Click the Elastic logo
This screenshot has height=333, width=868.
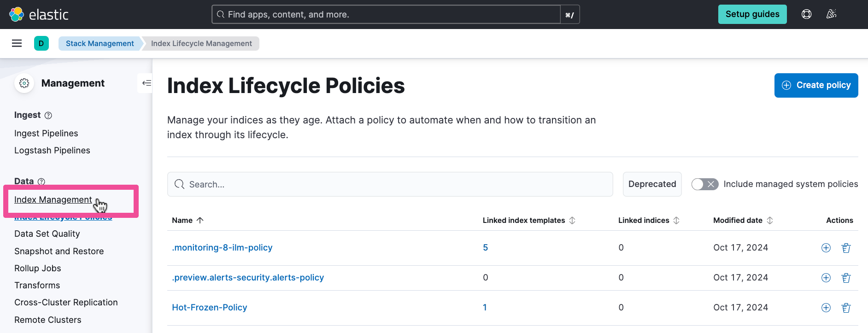39,14
